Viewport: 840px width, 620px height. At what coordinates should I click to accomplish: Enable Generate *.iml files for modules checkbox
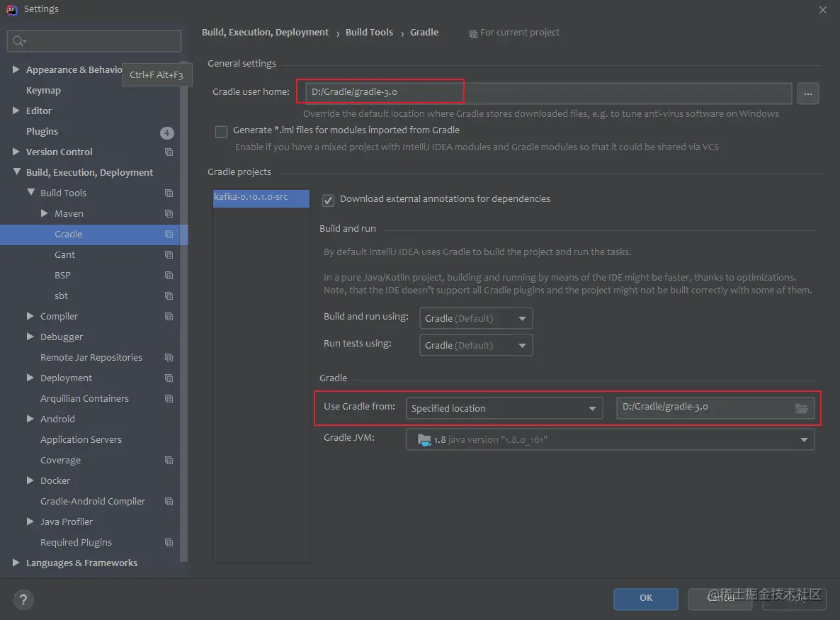(221, 131)
